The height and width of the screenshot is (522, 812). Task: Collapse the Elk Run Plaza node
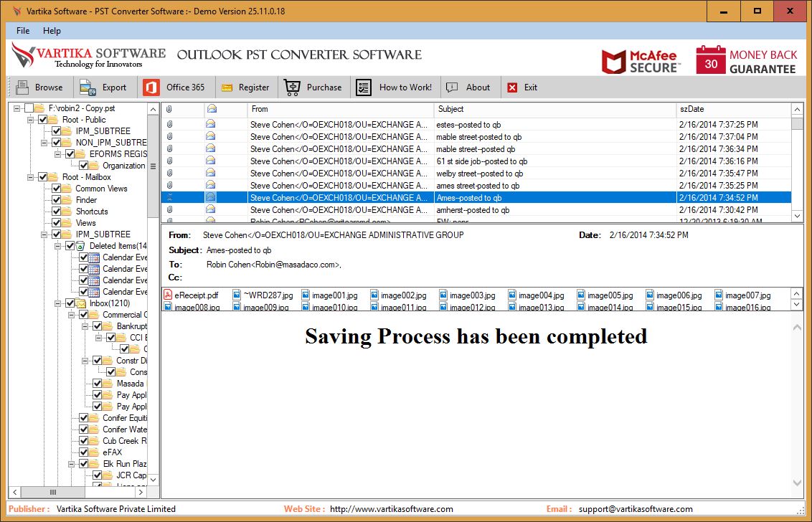(72, 463)
